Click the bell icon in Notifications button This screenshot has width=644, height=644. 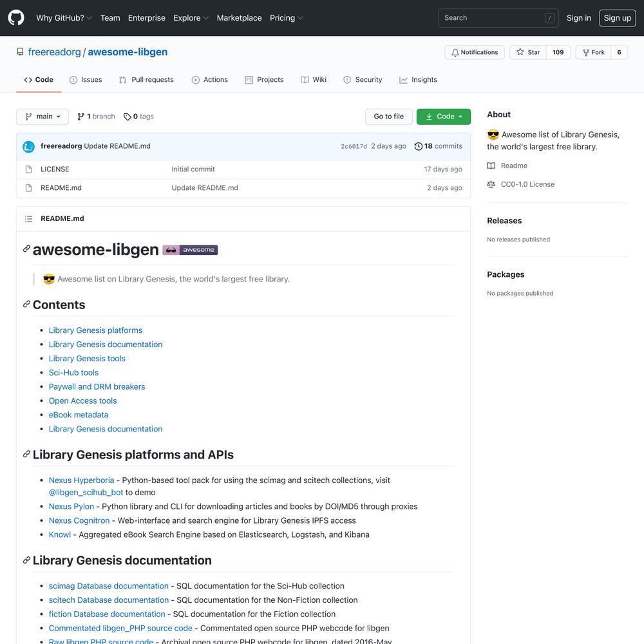coord(455,53)
